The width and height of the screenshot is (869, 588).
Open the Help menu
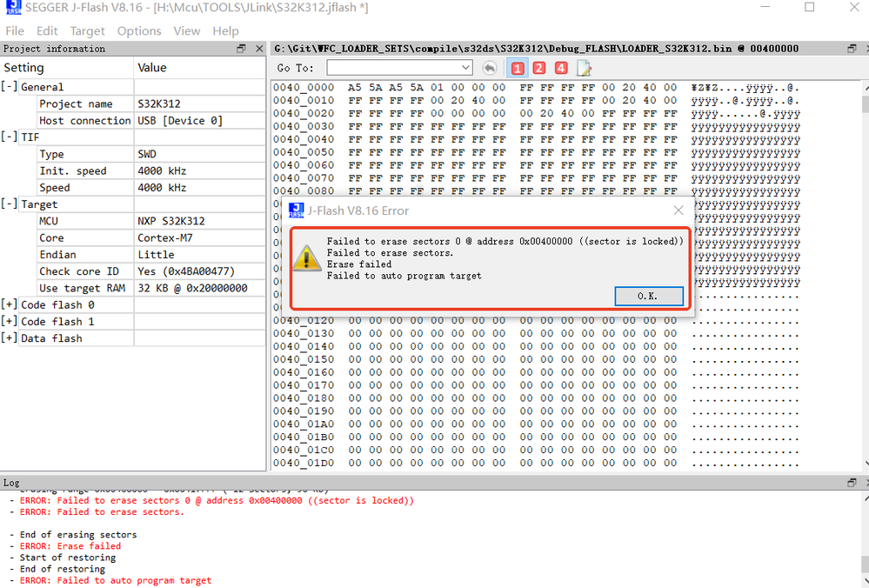click(225, 31)
